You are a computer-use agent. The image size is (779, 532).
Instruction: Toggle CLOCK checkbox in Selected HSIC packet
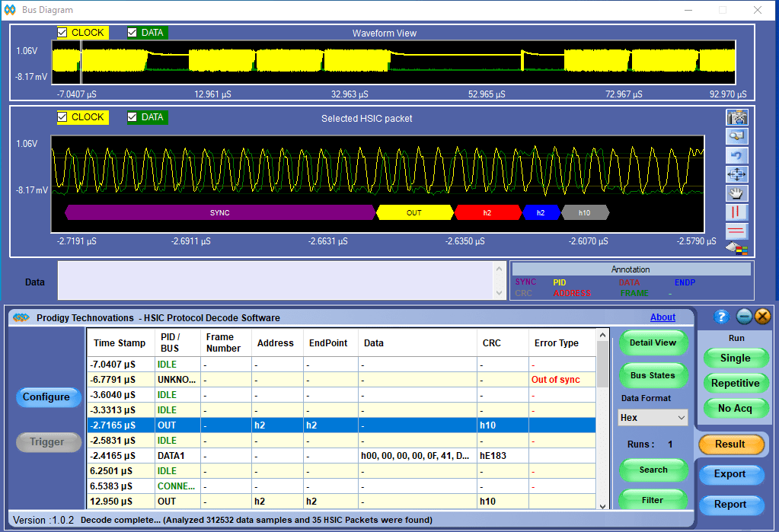tap(63, 117)
